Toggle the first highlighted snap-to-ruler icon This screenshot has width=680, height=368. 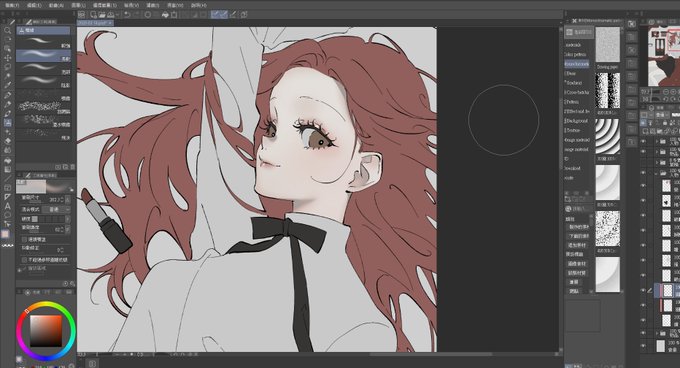(x=215, y=15)
